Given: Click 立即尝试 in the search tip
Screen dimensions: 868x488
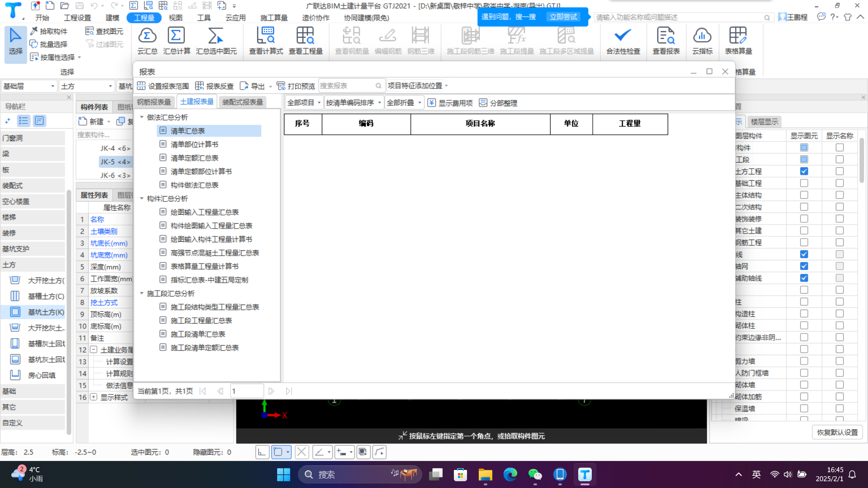Looking at the screenshot, I should (x=563, y=17).
